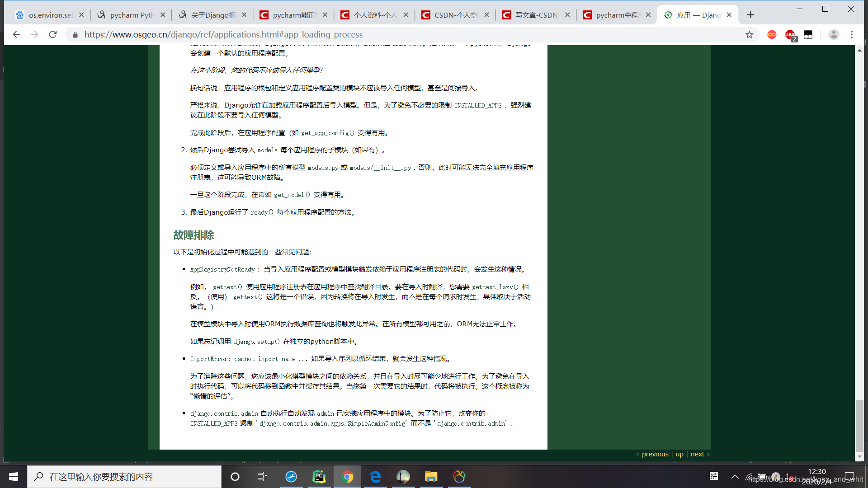
Task: Open File Explorer from the taskbar
Action: [x=431, y=477]
